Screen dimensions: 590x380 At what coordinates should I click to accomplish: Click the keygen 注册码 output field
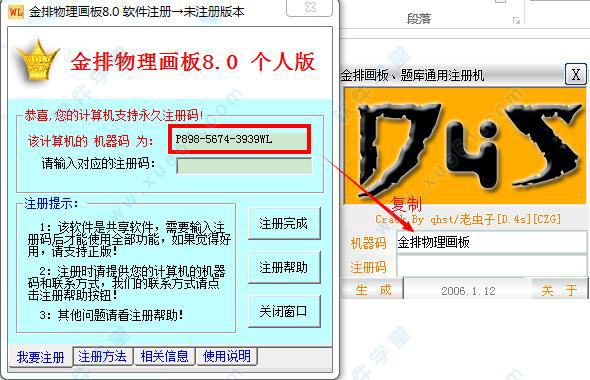coord(491,266)
